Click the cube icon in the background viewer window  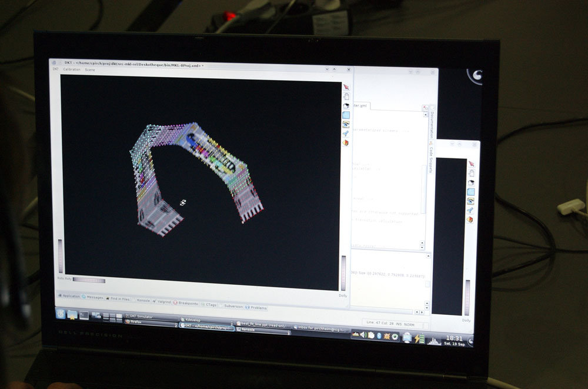[471, 182]
